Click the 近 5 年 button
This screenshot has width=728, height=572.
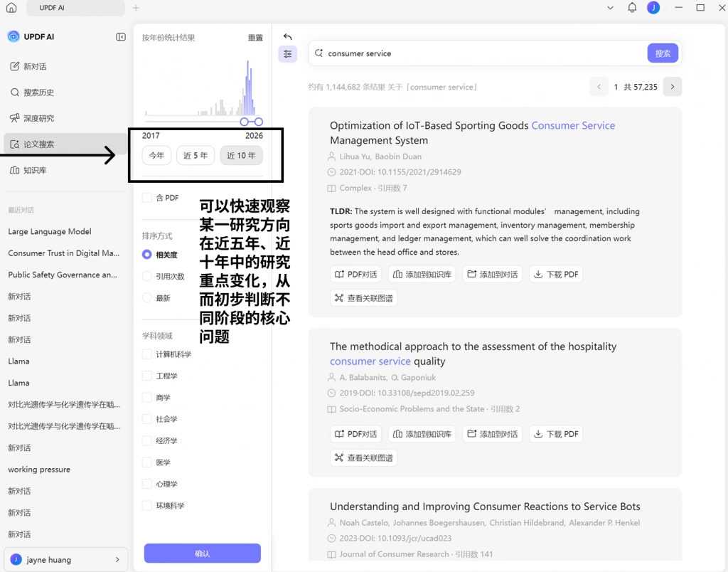pyautogui.click(x=196, y=155)
